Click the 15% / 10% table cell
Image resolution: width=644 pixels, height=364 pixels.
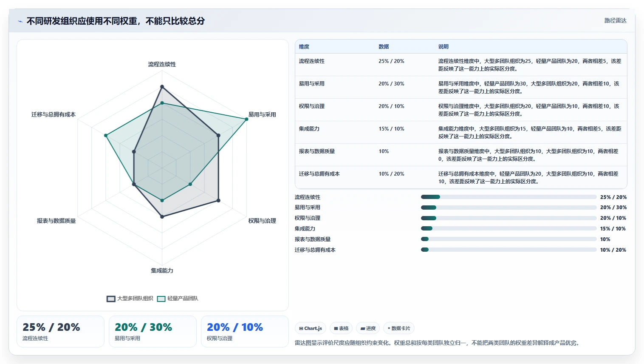click(x=391, y=129)
